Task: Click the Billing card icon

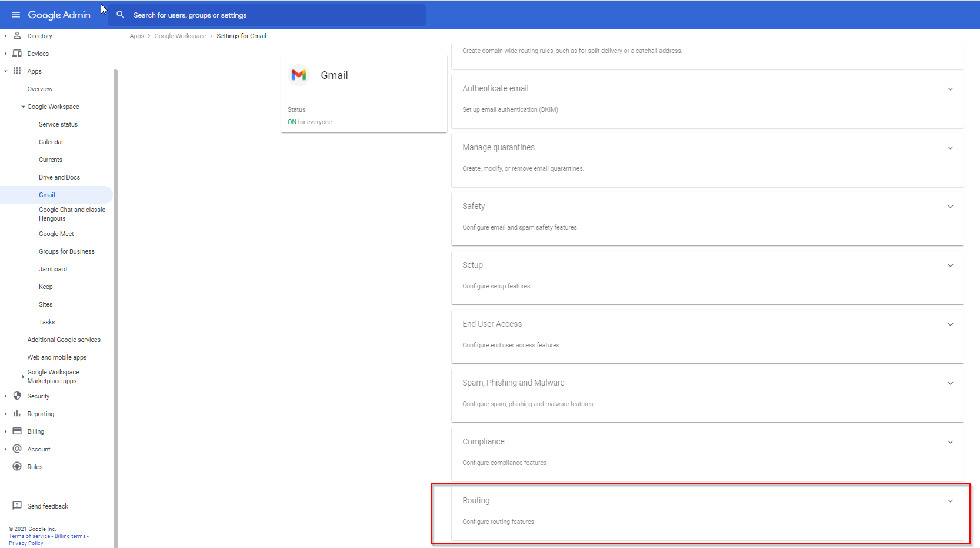Action: pos(17,431)
